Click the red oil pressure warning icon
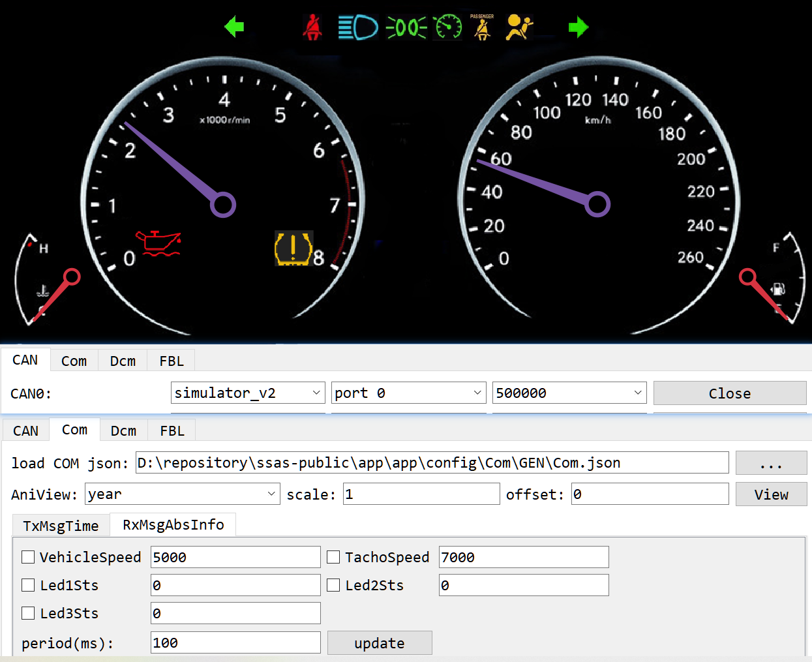Screen dimensions: 812x662 coord(158,243)
